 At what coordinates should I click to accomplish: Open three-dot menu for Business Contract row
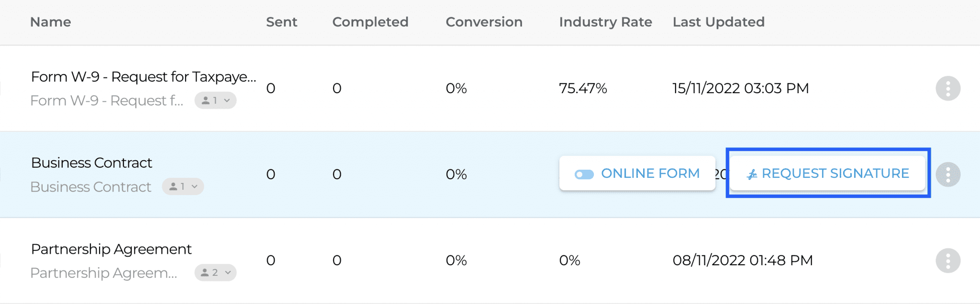948,174
